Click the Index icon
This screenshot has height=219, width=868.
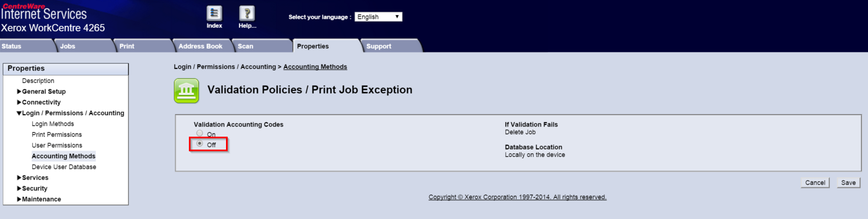pos(214,13)
